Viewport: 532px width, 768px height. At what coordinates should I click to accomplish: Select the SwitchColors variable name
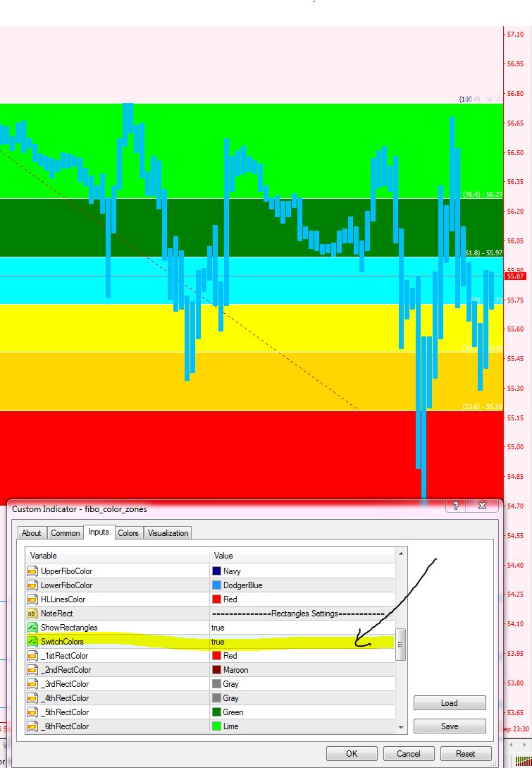[62, 642]
